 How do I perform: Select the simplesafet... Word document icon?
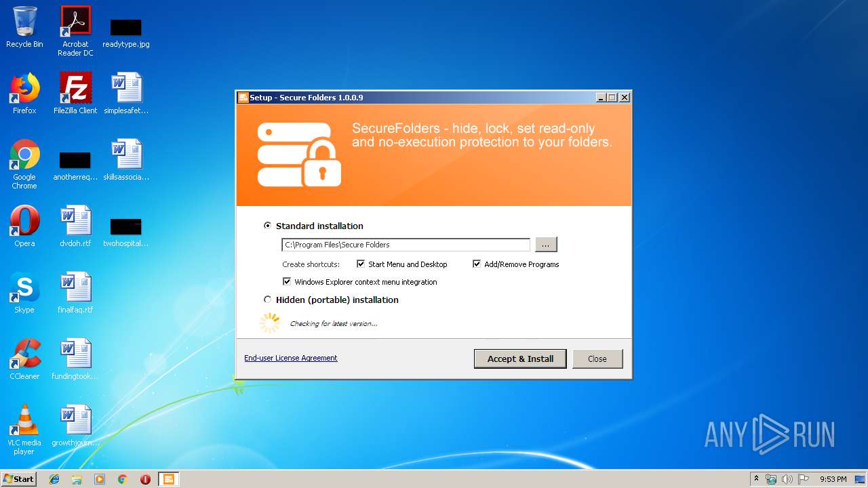coord(126,94)
